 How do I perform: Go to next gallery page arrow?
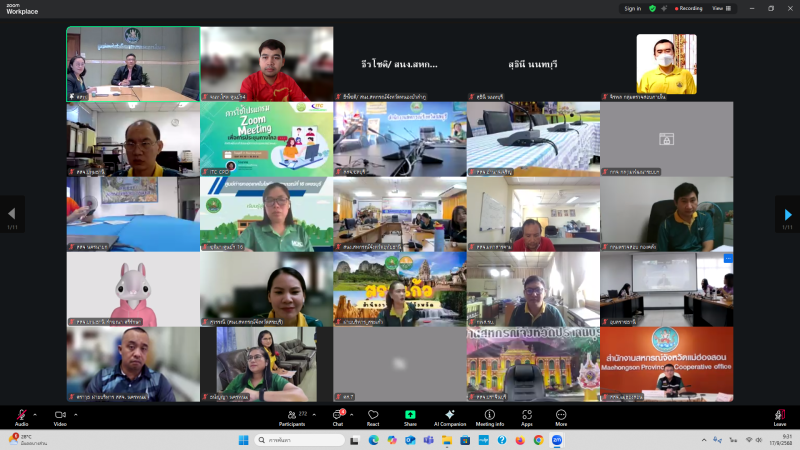(788, 214)
